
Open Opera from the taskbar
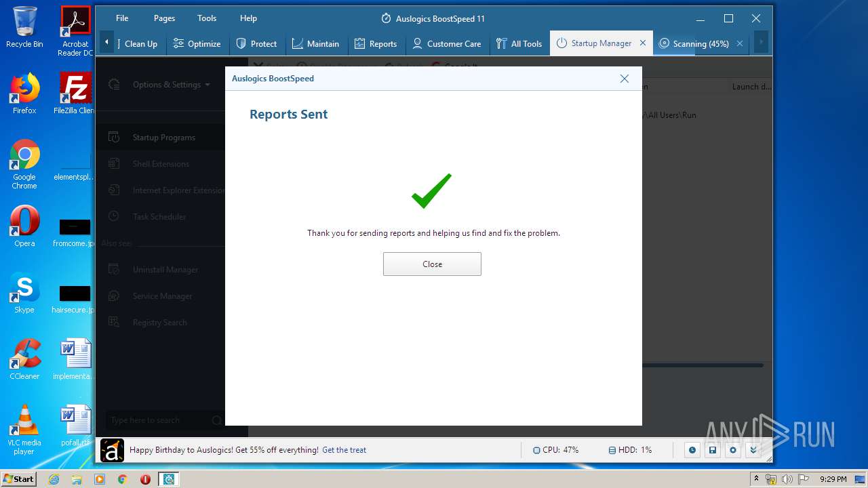click(145, 479)
